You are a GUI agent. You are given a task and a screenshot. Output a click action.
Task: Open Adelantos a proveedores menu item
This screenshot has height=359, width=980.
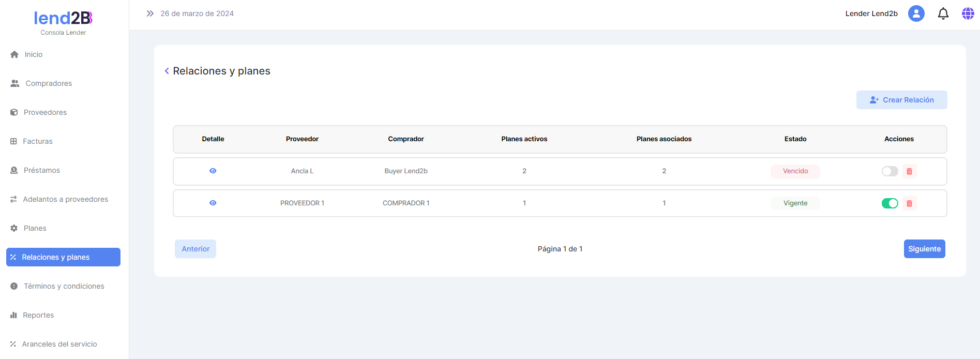tap(65, 199)
